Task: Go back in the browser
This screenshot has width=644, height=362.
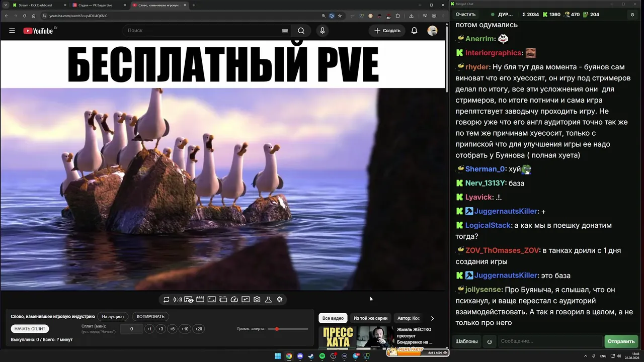Action: point(7,16)
